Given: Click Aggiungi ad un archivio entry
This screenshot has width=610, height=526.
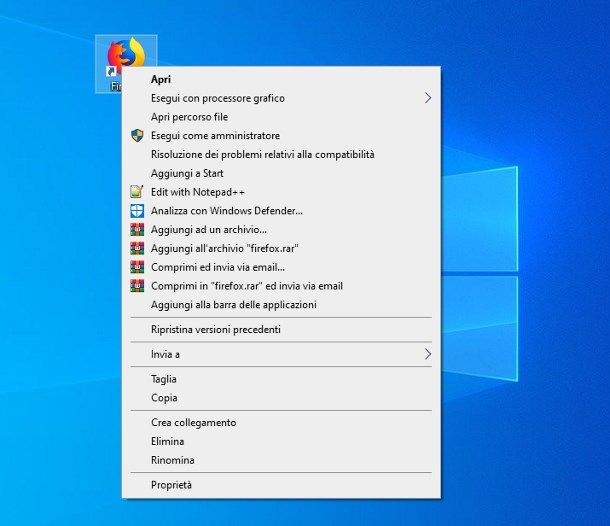Looking at the screenshot, I should click(x=281, y=230).
